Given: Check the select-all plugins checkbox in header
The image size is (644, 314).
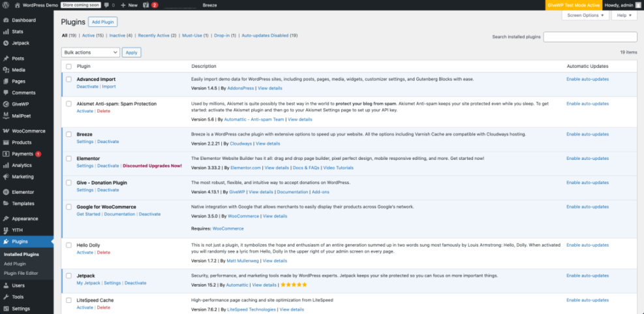Looking at the screenshot, I should coord(69,66).
